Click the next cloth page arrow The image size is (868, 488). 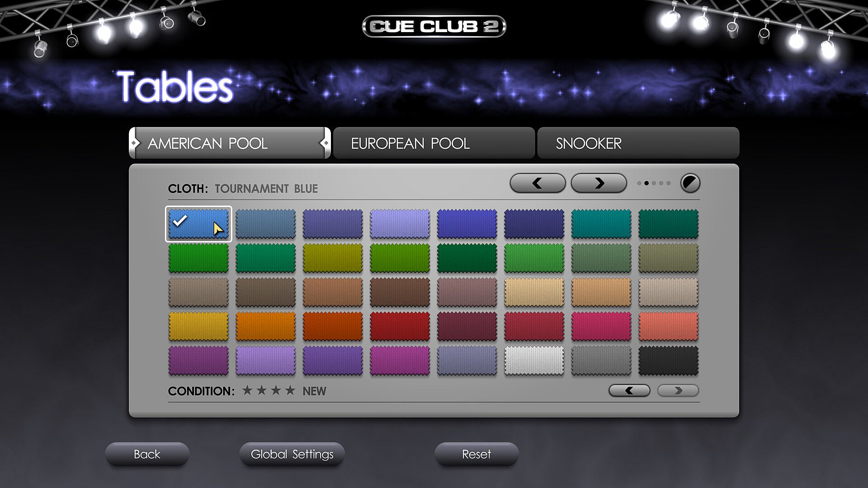click(599, 183)
